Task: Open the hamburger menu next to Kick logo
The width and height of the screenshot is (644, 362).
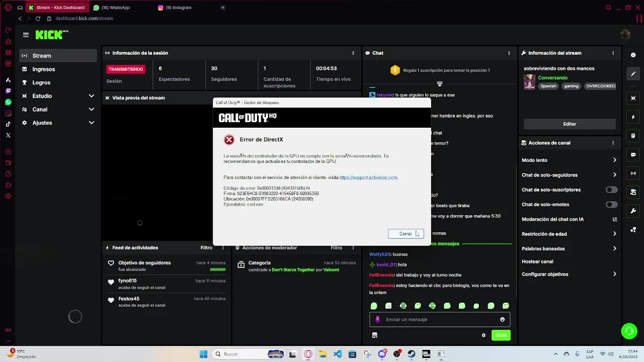Action: [26, 35]
